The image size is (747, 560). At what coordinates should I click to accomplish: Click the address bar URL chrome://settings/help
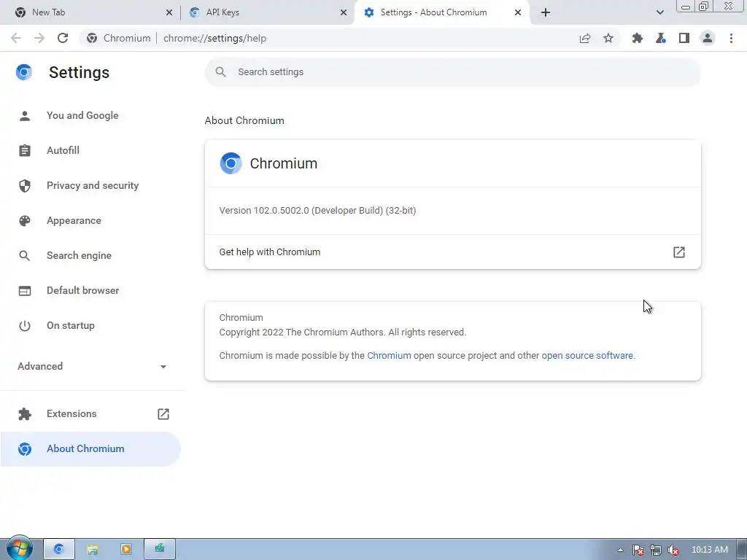pyautogui.click(x=214, y=38)
